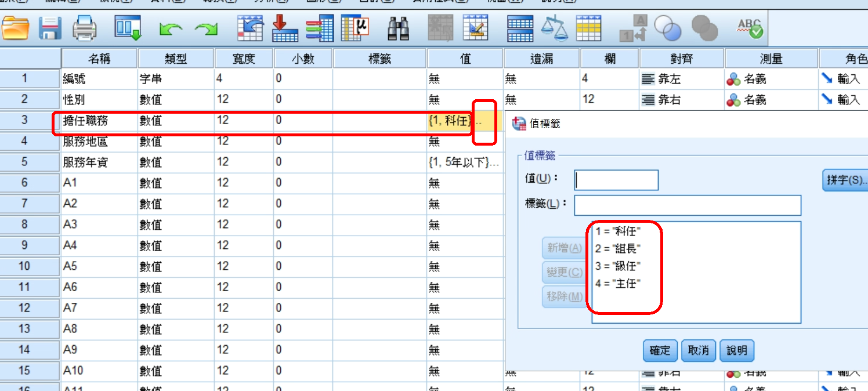Open the ellipsis button in 擔任職務 value cell

pos(479,122)
